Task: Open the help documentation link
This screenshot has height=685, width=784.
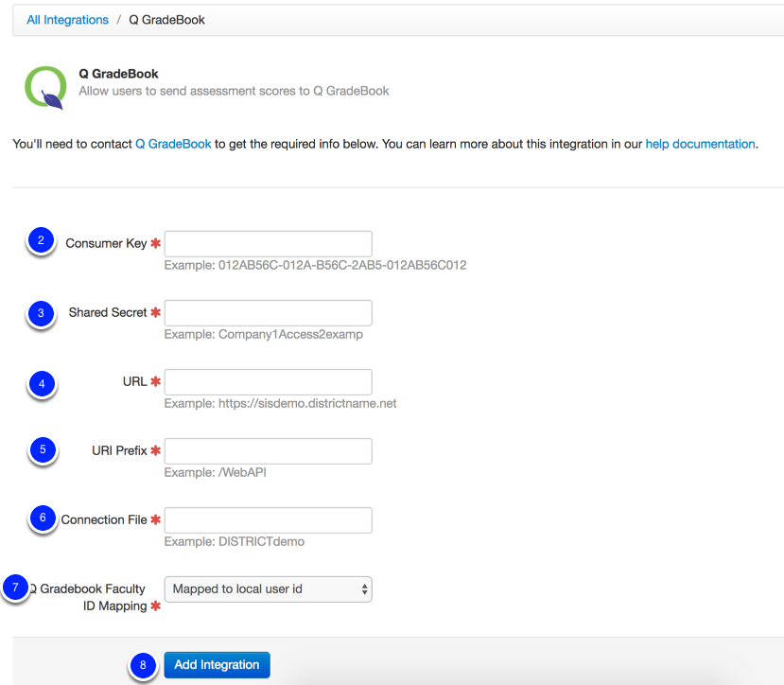Action: 700,144
